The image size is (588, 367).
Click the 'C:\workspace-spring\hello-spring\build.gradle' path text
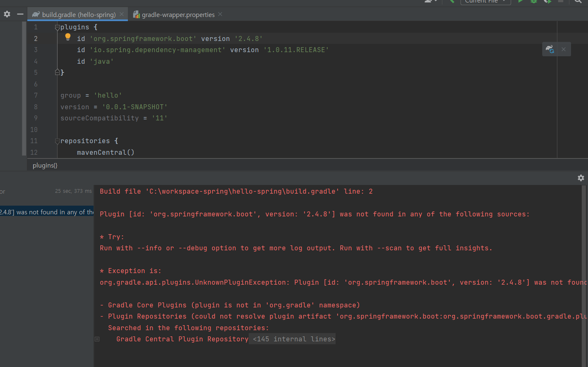pos(242,191)
